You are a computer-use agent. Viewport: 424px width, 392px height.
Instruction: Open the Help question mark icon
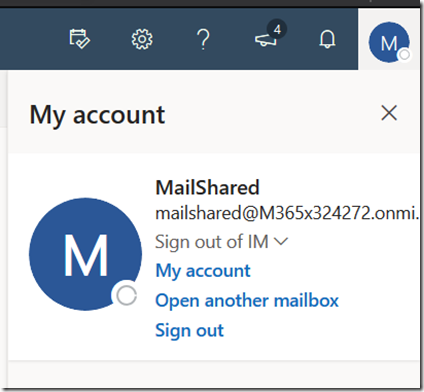pyautogui.click(x=203, y=39)
